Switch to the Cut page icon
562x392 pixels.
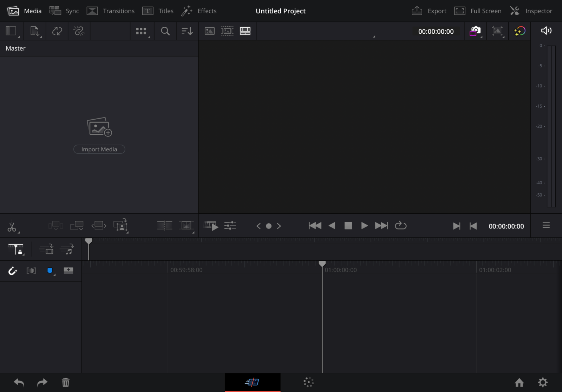tap(253, 382)
